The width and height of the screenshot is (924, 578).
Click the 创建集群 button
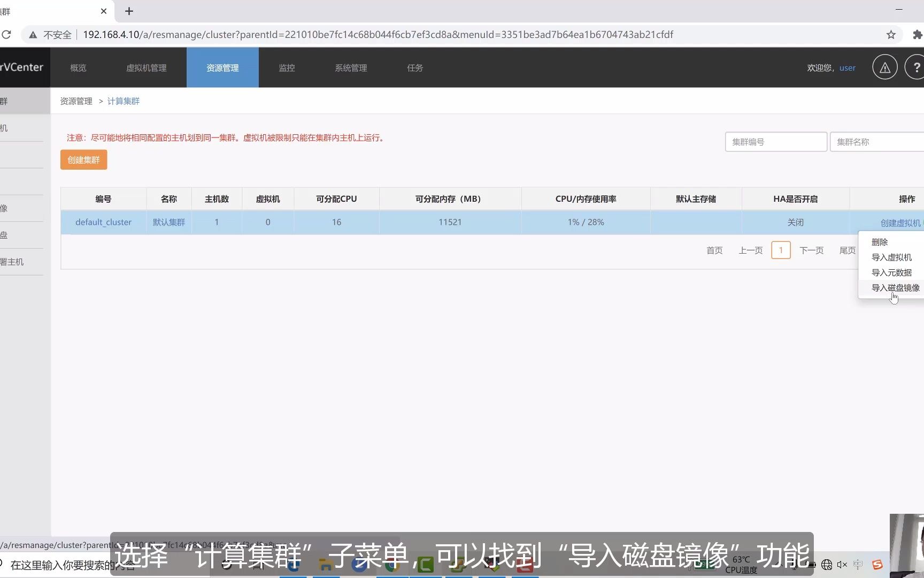84,160
